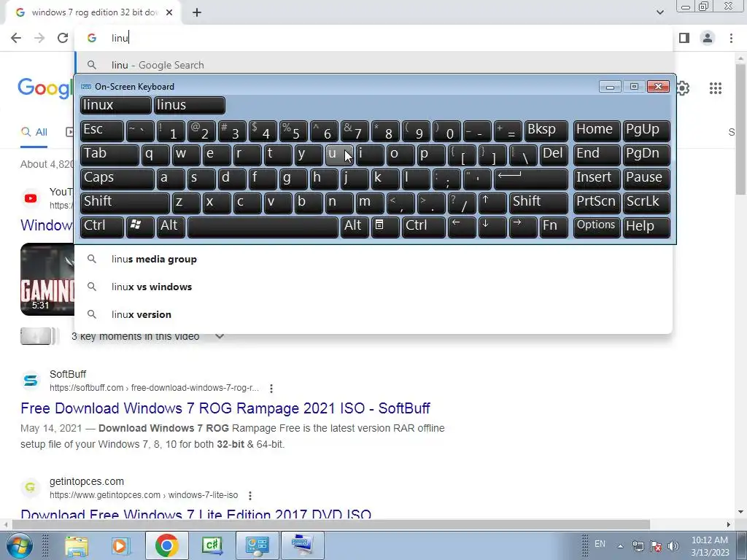Switch to Google Chrome on the taskbar

point(166,545)
